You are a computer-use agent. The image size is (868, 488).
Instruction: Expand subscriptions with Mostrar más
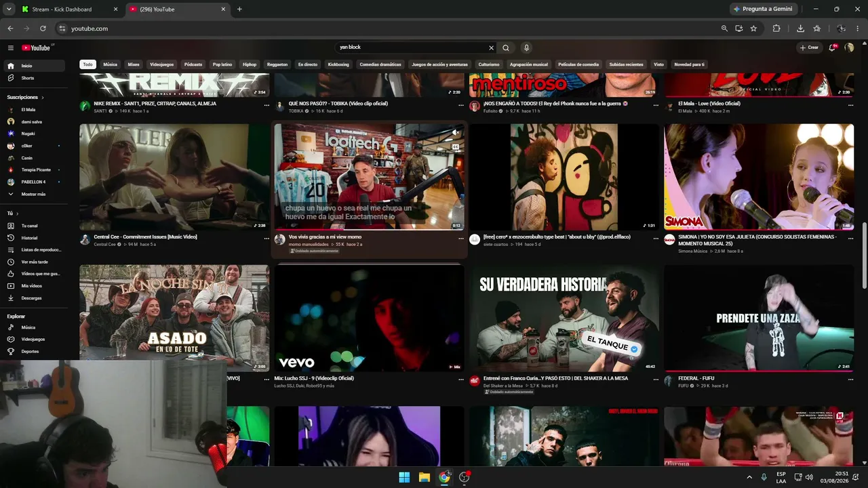33,194
